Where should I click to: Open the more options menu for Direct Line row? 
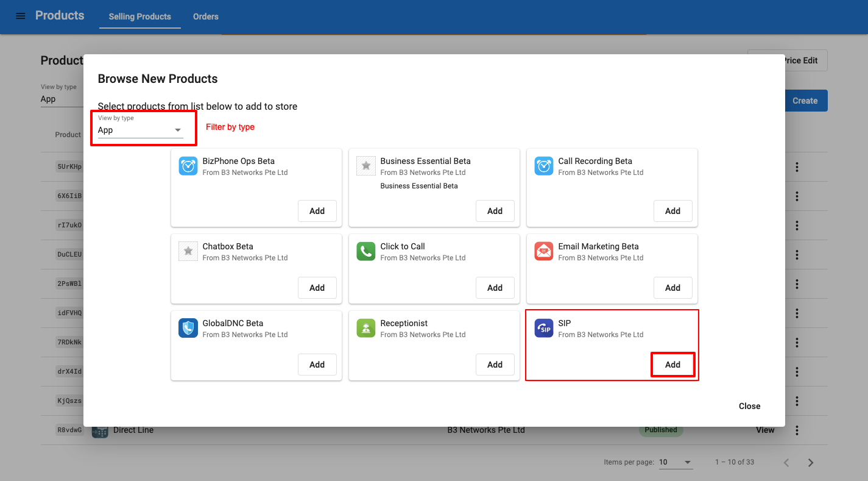click(797, 430)
